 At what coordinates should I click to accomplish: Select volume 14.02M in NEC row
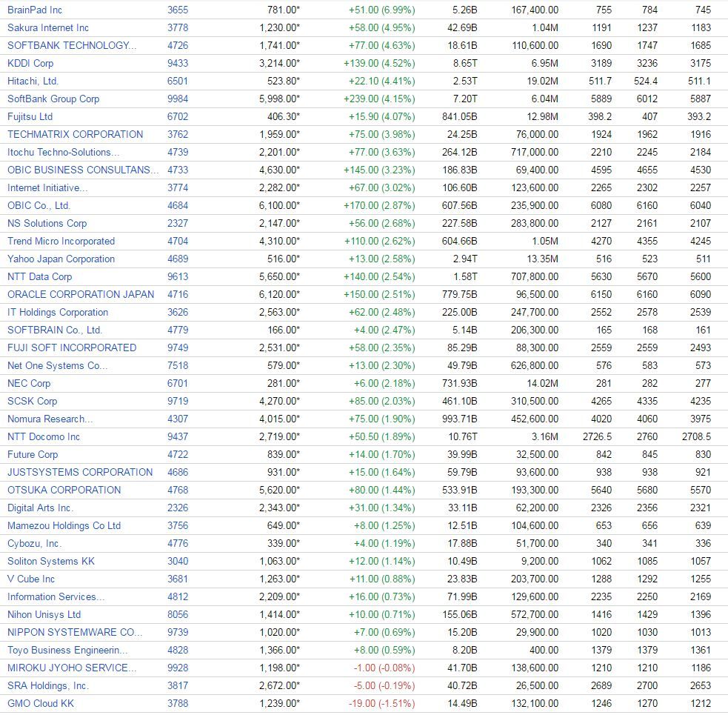(x=542, y=383)
